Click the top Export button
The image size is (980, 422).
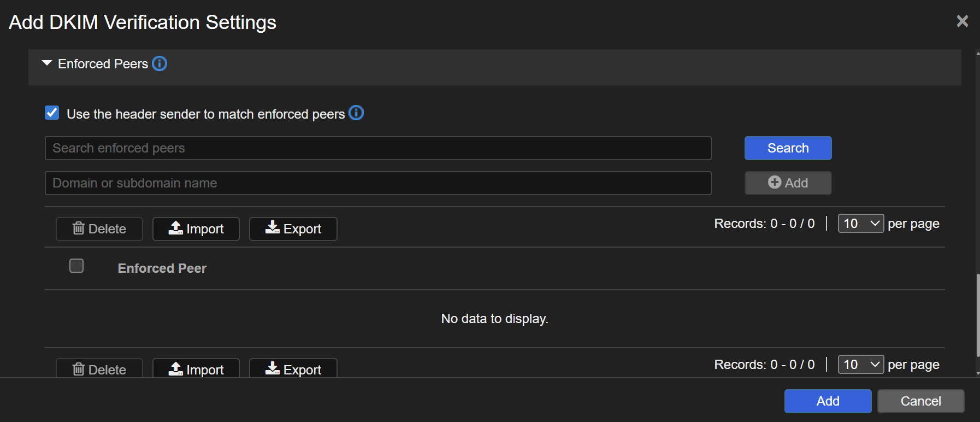(293, 229)
